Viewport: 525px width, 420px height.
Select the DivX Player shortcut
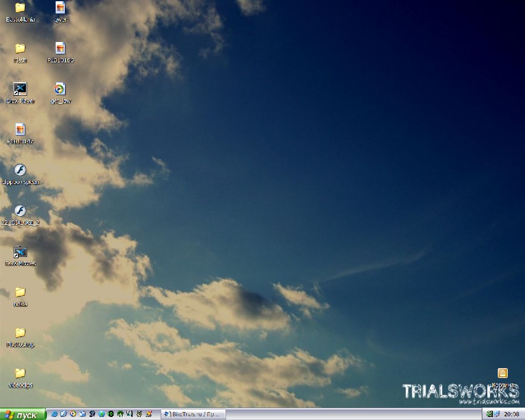tap(20, 89)
